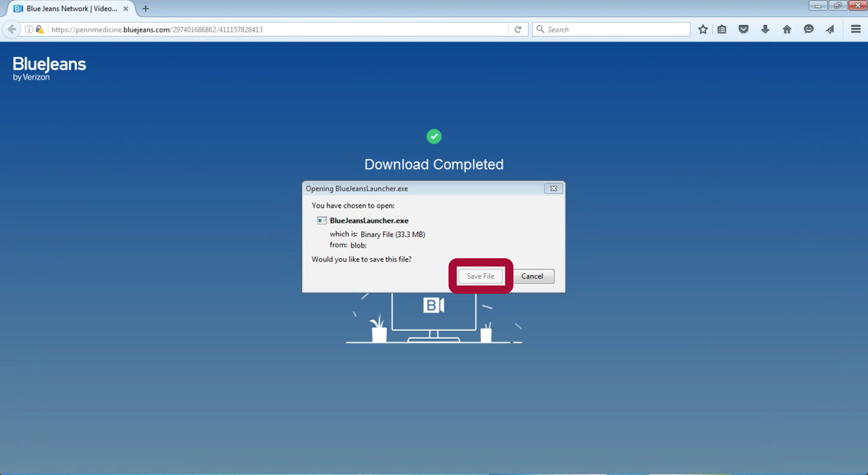Click the home page icon
868x475 pixels.
tap(787, 29)
